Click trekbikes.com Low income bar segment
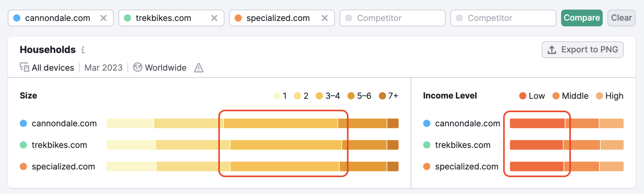The height and width of the screenshot is (194, 644). click(536, 145)
